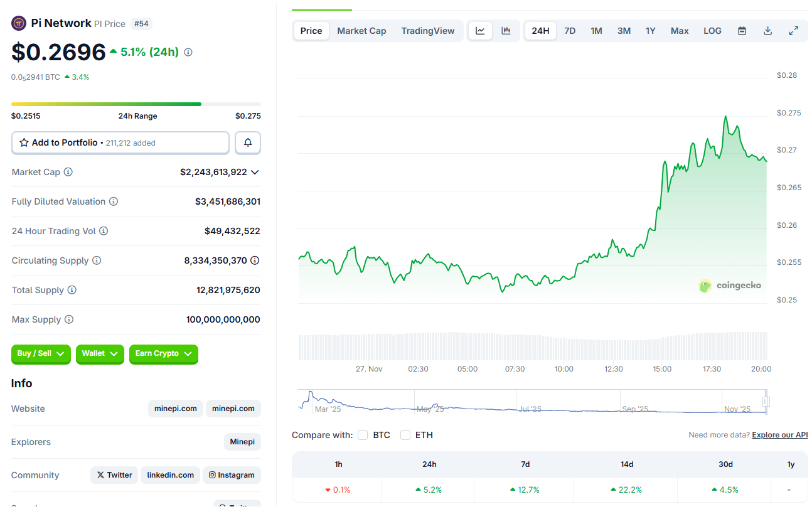Click the $3,451,686,301 valuation value
Screen dimensions: 812x509
pyautogui.click(x=228, y=201)
